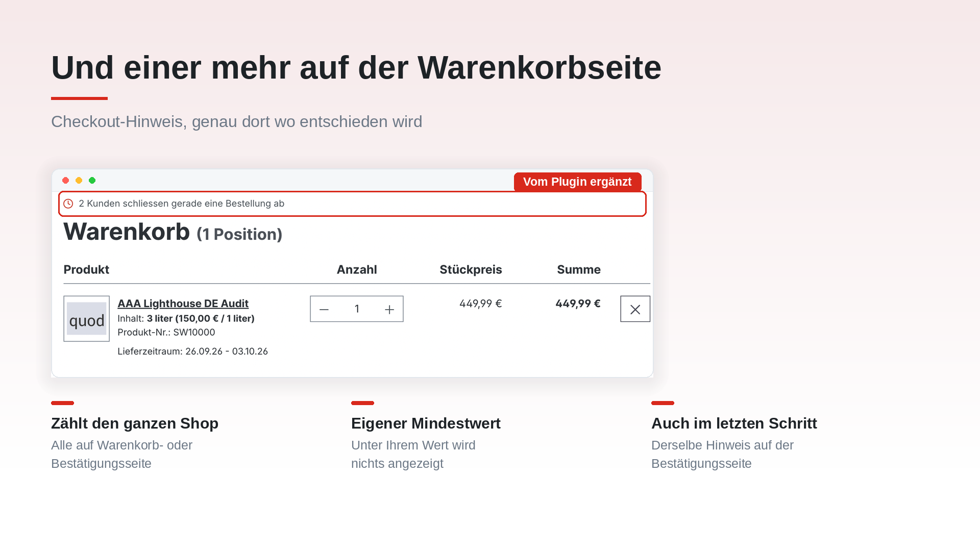The width and height of the screenshot is (980, 551).
Task: Click 'Inhalt: 3 liter (150,00 € / 1 liter)'
Action: [x=186, y=318]
